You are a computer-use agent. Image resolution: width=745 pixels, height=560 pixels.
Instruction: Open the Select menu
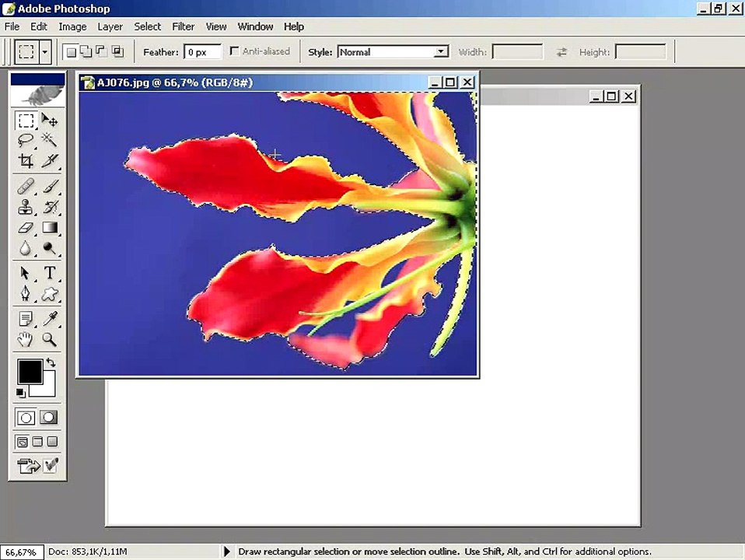tap(147, 26)
